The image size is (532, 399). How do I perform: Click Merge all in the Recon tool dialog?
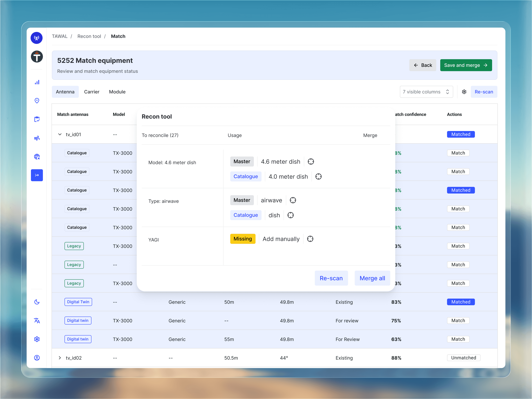click(x=372, y=278)
